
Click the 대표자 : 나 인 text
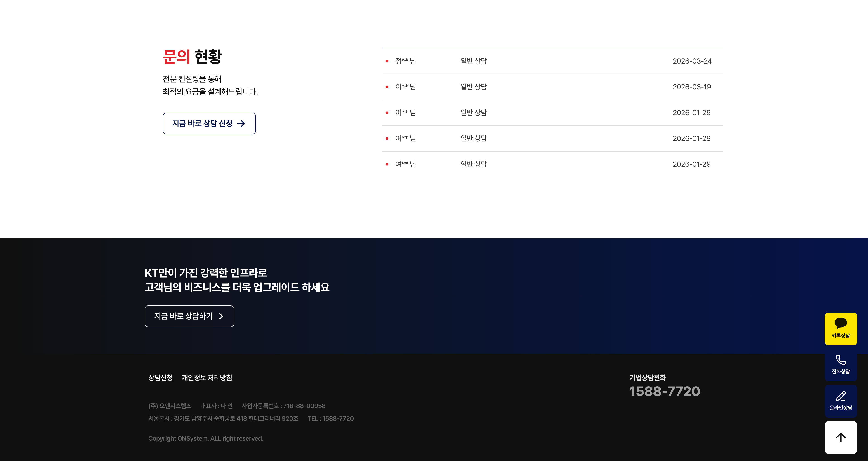click(x=216, y=406)
